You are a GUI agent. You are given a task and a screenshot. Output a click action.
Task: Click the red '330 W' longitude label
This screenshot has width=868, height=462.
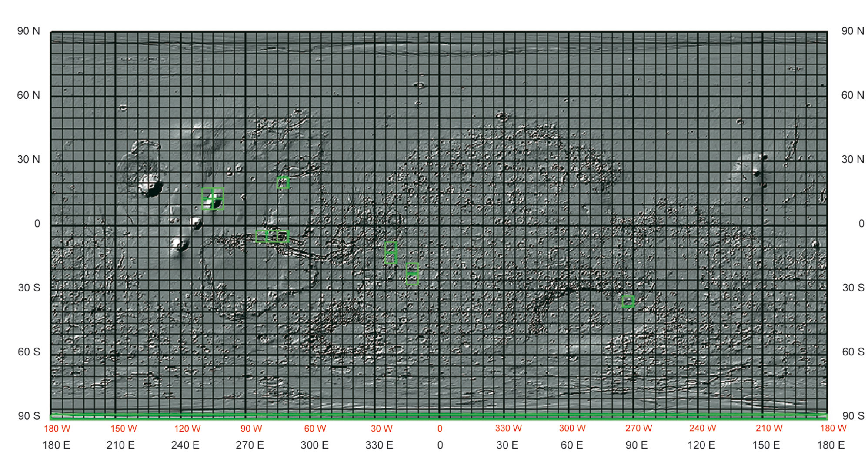tap(508, 429)
